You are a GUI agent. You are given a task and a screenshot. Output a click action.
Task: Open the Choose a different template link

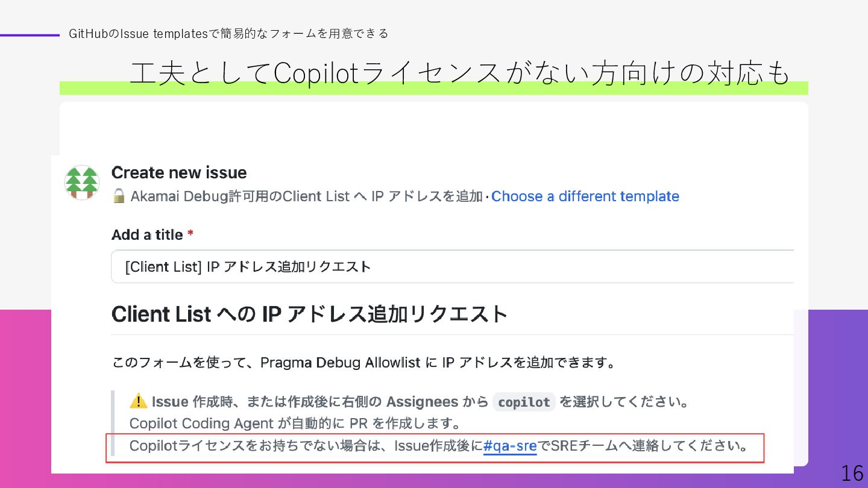585,196
